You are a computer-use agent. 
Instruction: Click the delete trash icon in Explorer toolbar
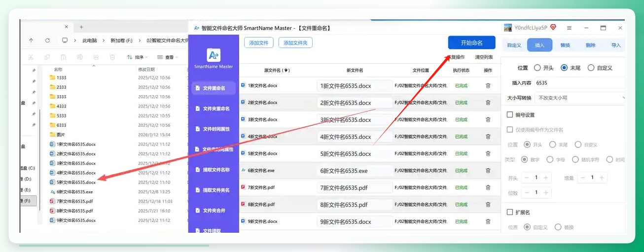pos(112,57)
